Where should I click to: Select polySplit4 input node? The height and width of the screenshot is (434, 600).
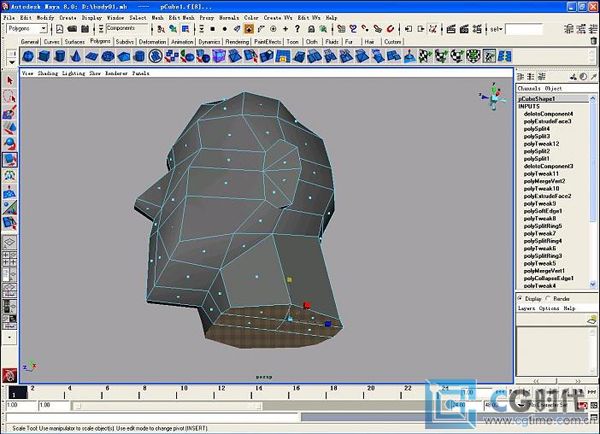[537, 129]
